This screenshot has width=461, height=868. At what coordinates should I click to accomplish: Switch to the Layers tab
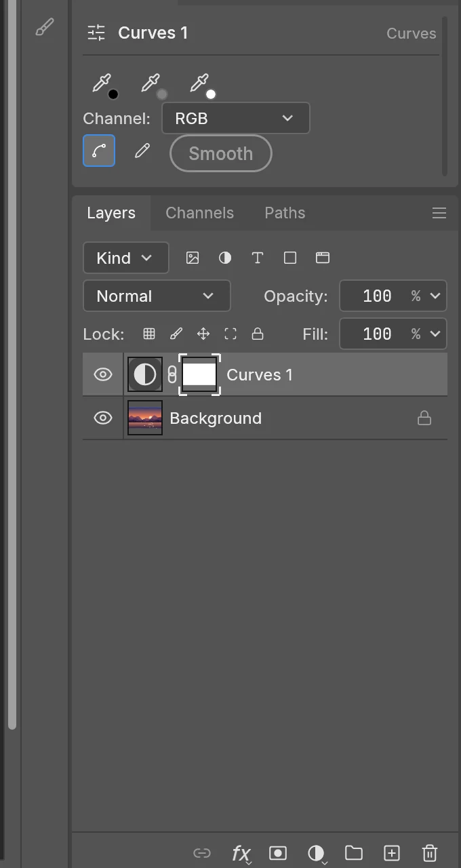click(111, 213)
